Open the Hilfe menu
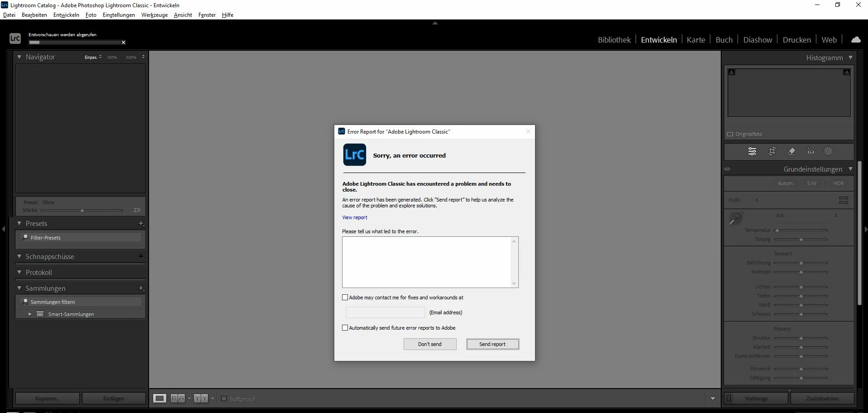The image size is (868, 413). 227,15
